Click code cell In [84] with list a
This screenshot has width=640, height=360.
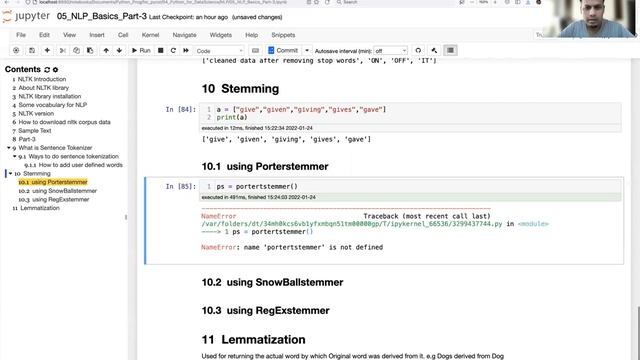410,113
